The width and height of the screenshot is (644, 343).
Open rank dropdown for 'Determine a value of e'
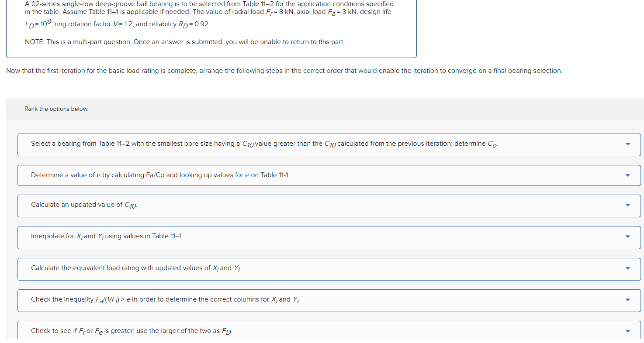pos(628,175)
